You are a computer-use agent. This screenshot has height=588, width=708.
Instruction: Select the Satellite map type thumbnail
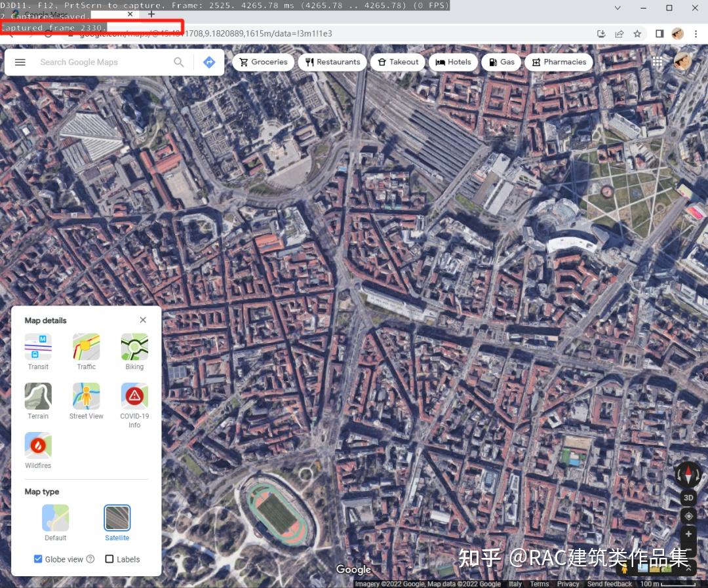(x=117, y=518)
